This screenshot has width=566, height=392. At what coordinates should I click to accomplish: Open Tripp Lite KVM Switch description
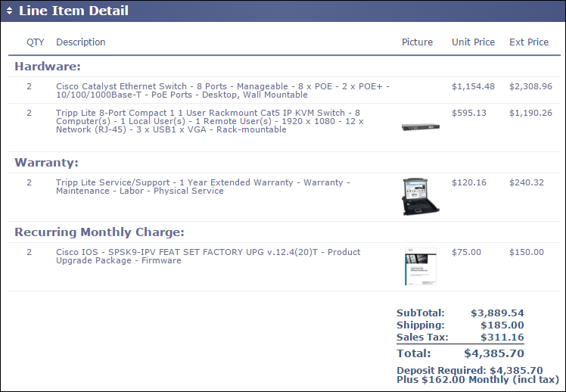[210, 121]
